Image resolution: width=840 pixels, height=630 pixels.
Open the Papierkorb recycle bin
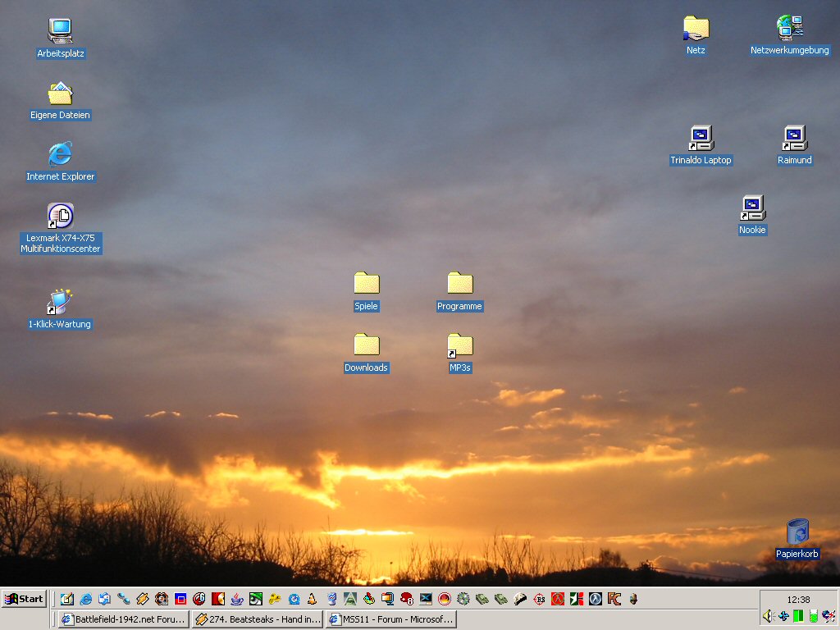pos(797,532)
